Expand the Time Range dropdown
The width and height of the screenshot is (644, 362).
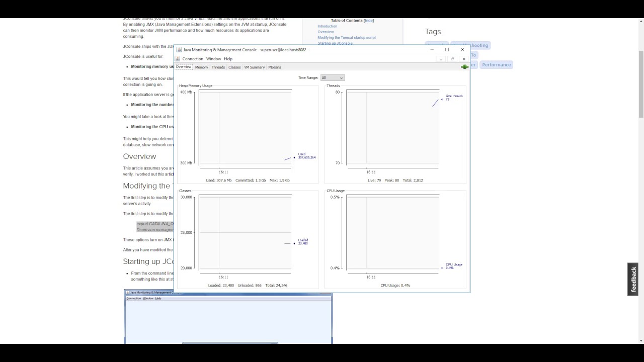pos(333,77)
